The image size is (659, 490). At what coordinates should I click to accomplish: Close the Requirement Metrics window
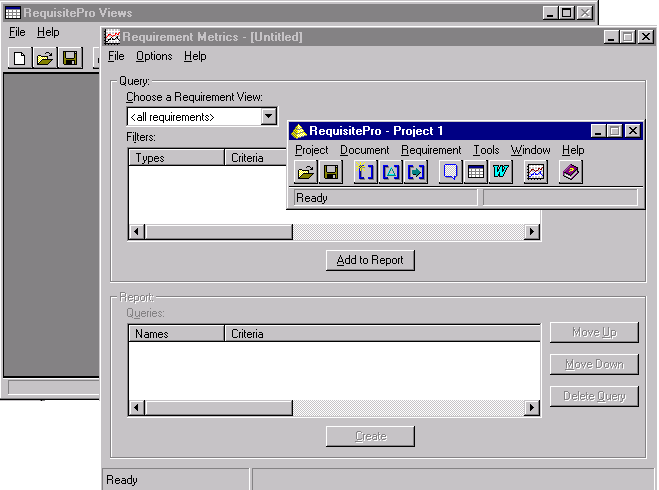646,37
